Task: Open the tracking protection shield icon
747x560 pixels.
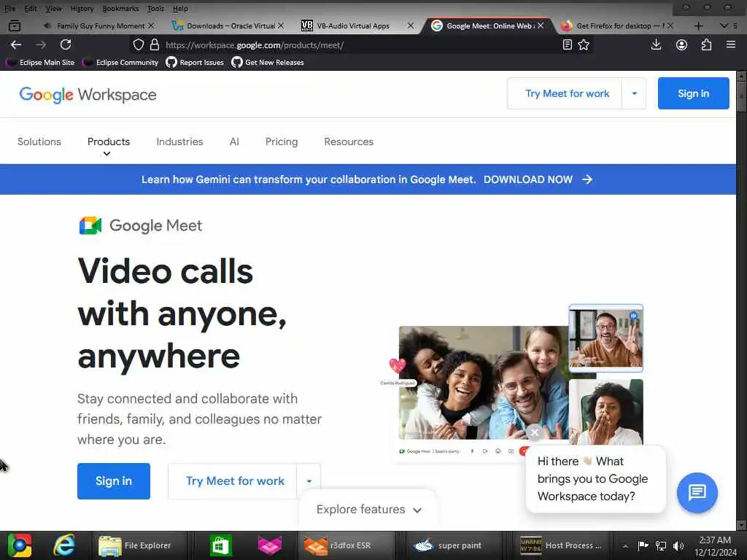Action: [138, 44]
